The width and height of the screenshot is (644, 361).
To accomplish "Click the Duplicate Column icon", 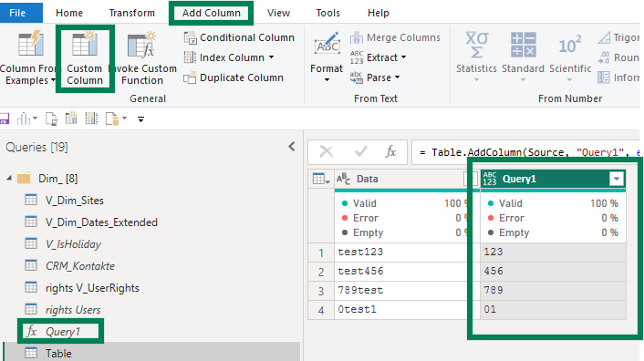I will click(190, 78).
